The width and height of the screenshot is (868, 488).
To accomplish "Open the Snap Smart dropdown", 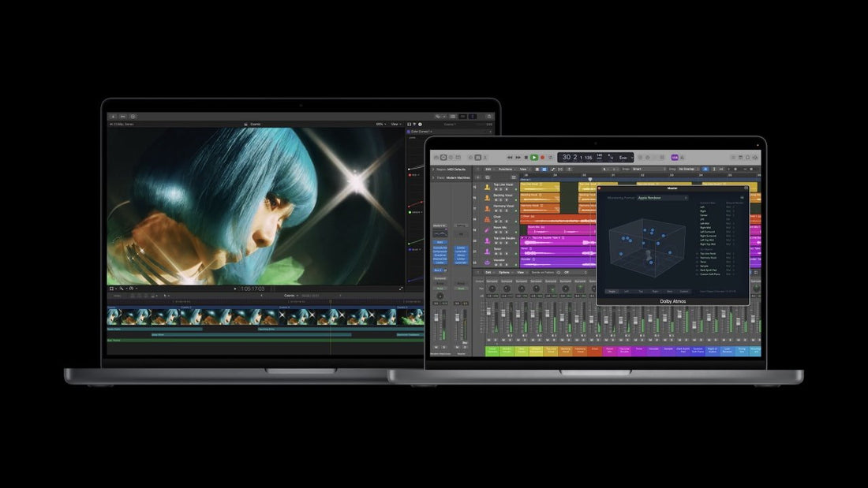I will (x=649, y=169).
